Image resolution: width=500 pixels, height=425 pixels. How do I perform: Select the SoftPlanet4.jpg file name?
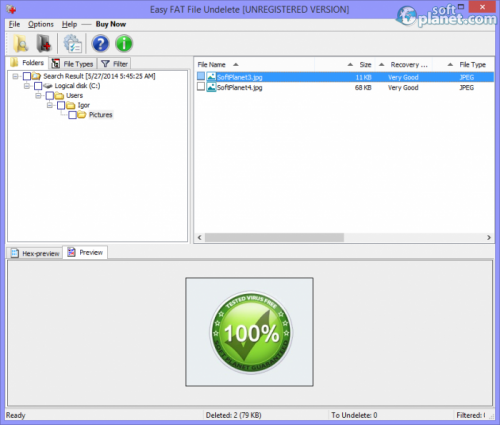coord(240,88)
